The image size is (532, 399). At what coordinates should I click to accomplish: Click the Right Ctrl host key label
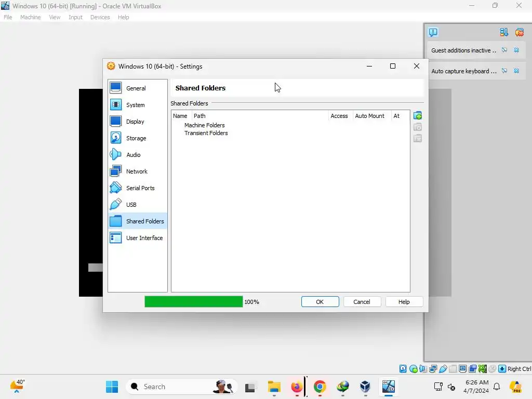click(520, 369)
